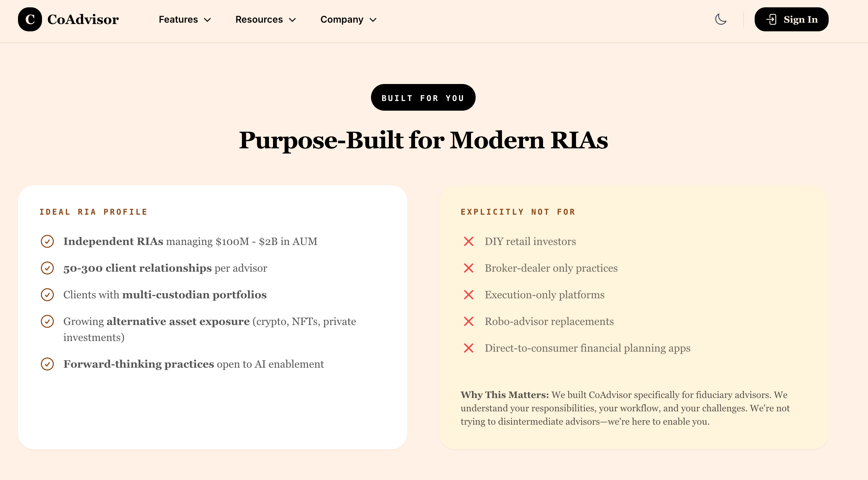The image size is (868, 480).
Task: Expand the Company dropdown chevron
Action: point(373,20)
